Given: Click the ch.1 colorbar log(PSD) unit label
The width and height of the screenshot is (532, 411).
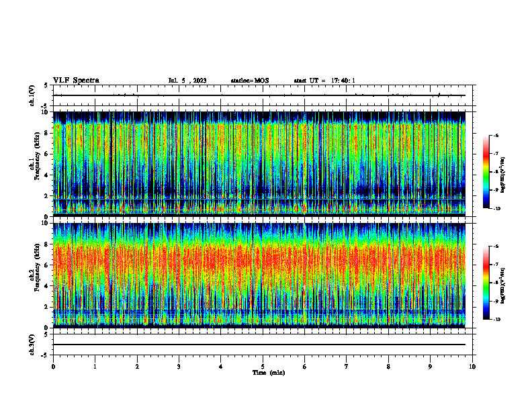Looking at the screenshot, I should pos(504,175).
